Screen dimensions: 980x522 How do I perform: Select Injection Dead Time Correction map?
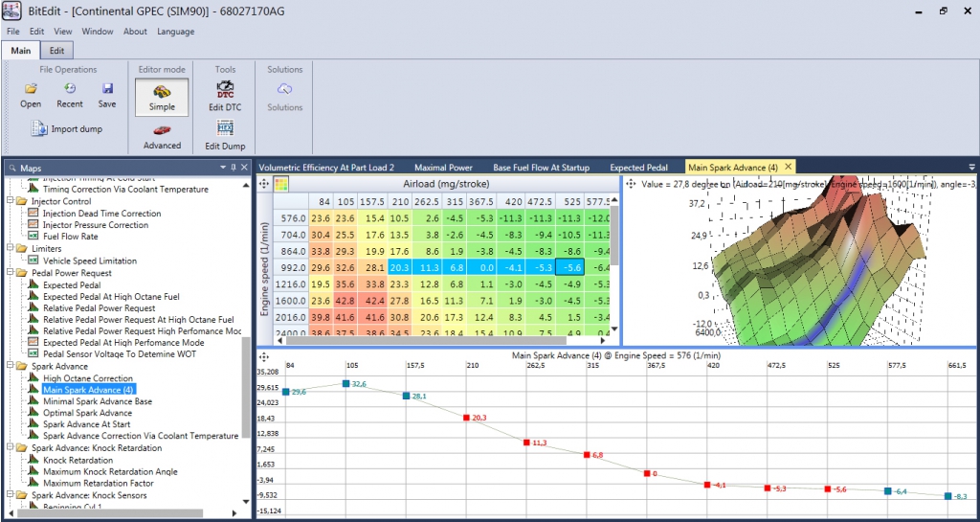101,214
